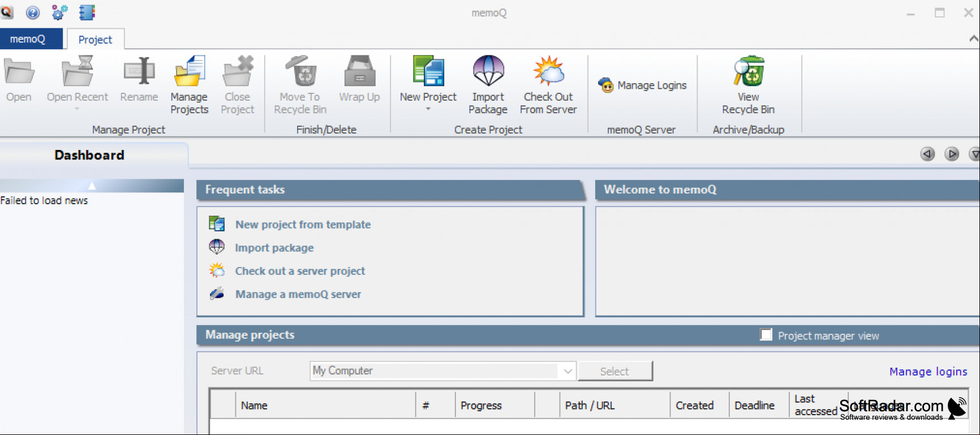Click the Close Project icon
Screen dimensions: 980x435
[x=238, y=72]
